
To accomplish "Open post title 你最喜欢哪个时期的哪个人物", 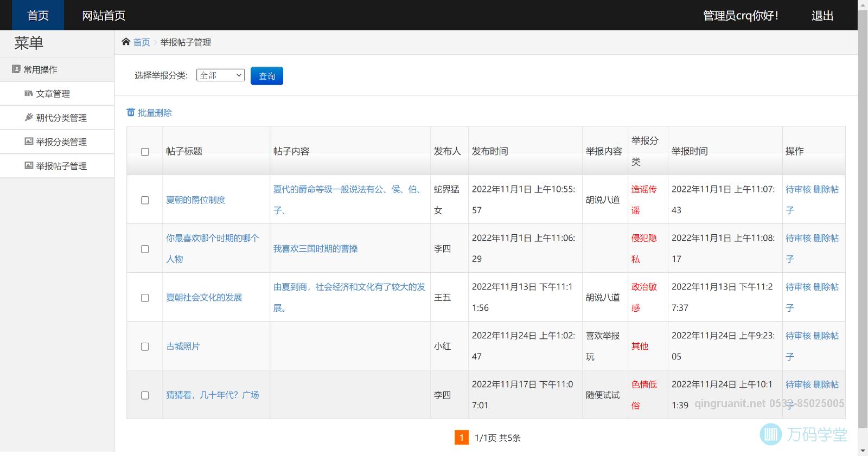I will pos(213,248).
